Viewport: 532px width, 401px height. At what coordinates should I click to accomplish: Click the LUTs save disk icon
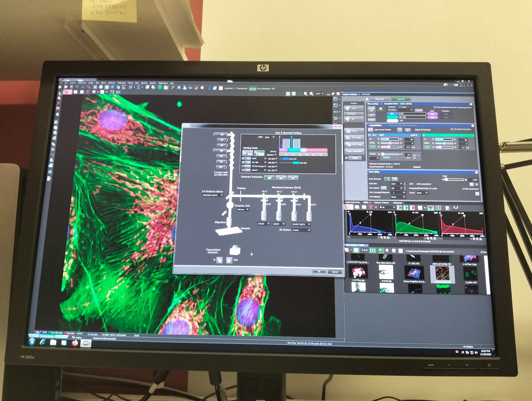(x=448, y=208)
